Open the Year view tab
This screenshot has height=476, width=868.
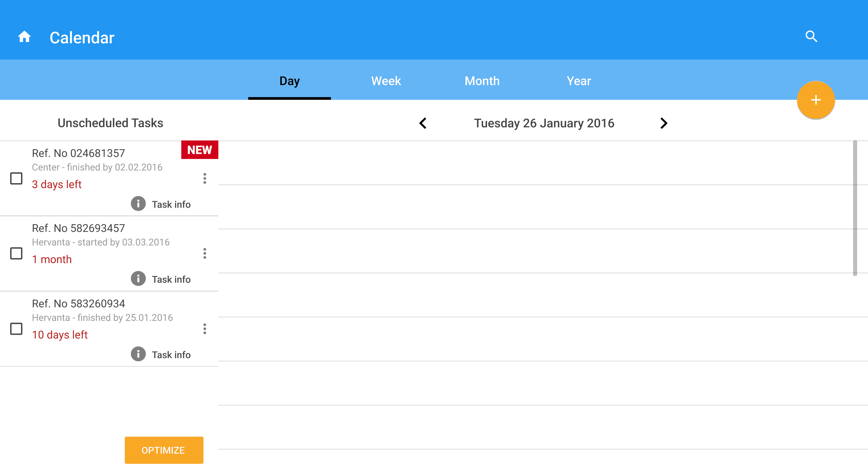point(579,81)
